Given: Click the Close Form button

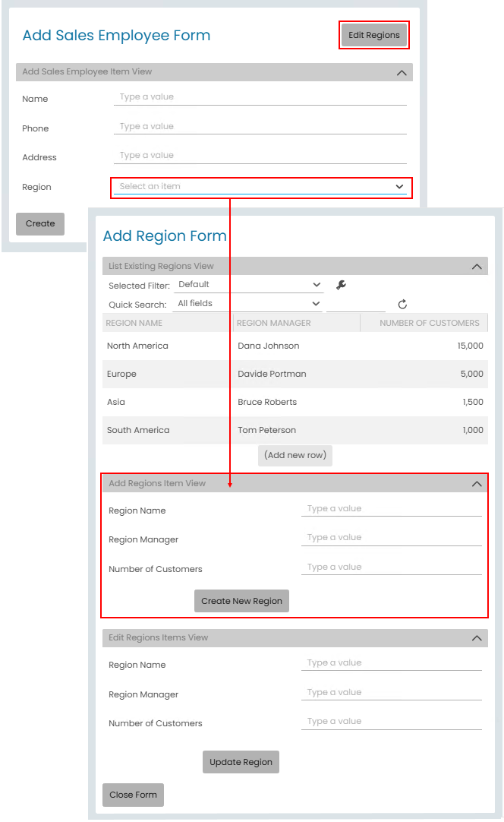Looking at the screenshot, I should tap(133, 795).
